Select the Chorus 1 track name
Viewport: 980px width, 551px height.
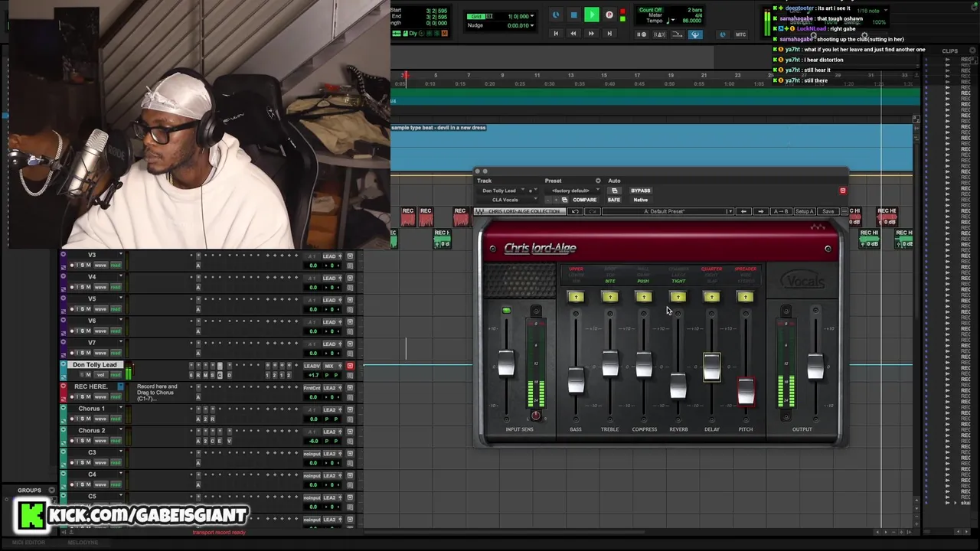[91, 409]
